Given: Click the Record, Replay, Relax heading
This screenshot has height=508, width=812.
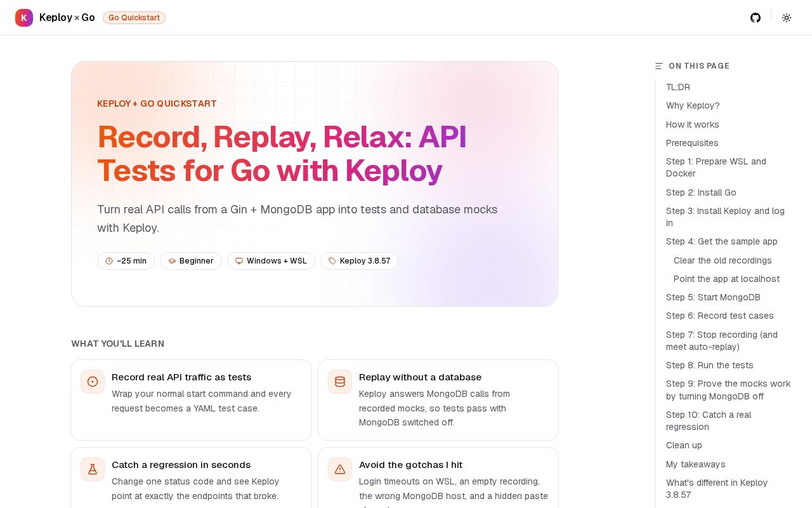Looking at the screenshot, I should click(282, 154).
